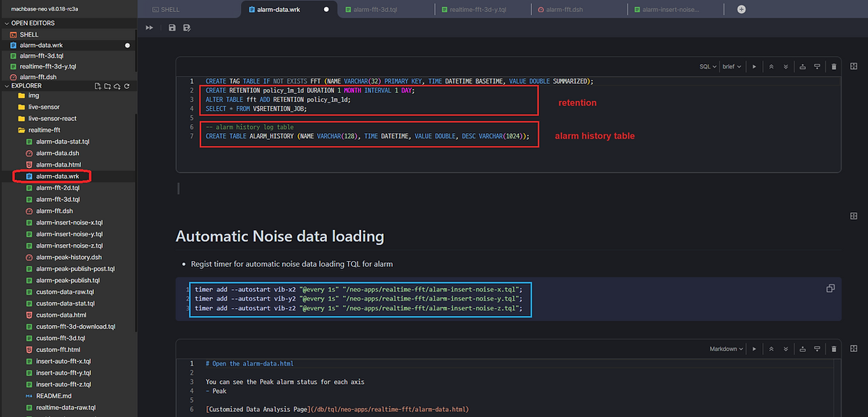The image size is (868, 417).
Task: Run all worksheet cells with fast-forward icon
Action: (149, 28)
